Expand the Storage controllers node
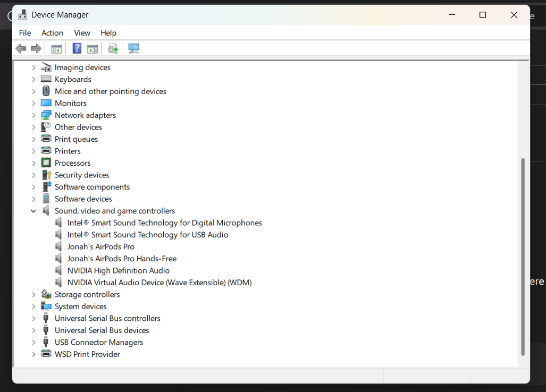546x392 pixels. pyautogui.click(x=33, y=295)
